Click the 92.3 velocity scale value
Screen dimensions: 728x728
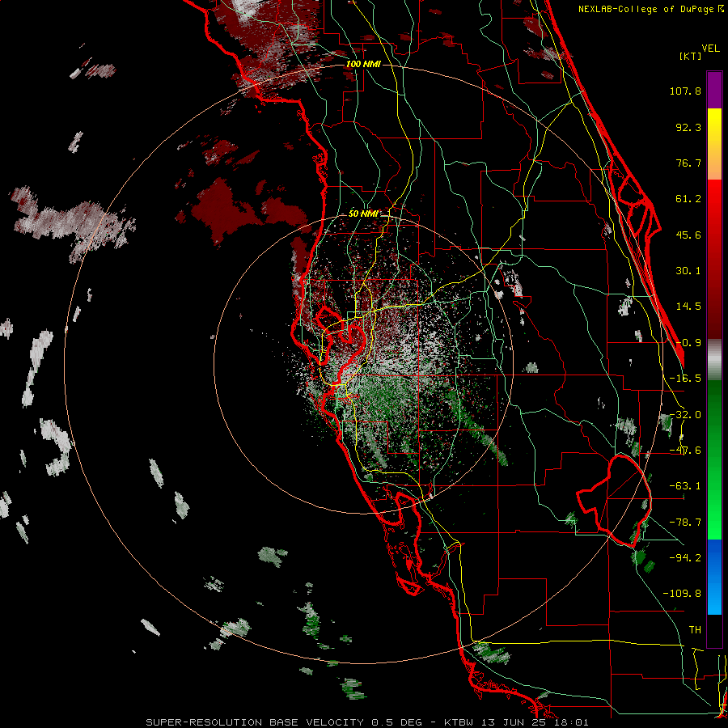688,127
